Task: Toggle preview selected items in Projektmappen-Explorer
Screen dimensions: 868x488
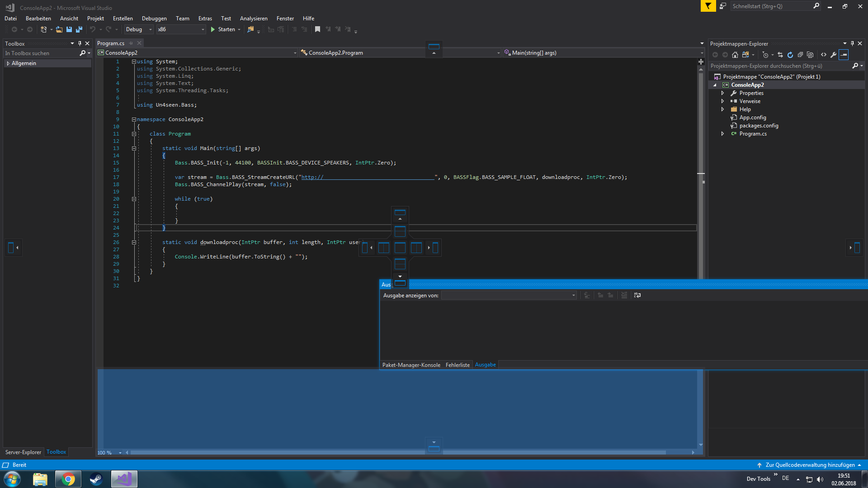Action: coord(844,55)
